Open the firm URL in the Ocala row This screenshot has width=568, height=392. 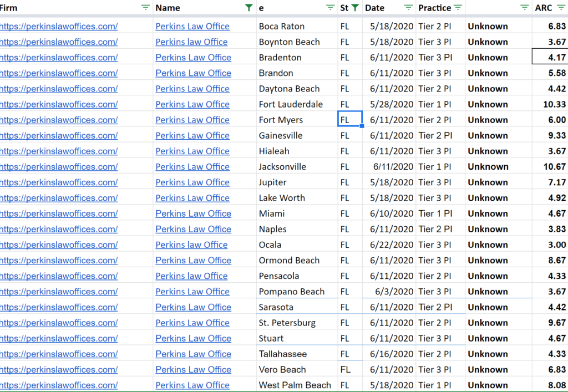click(59, 245)
